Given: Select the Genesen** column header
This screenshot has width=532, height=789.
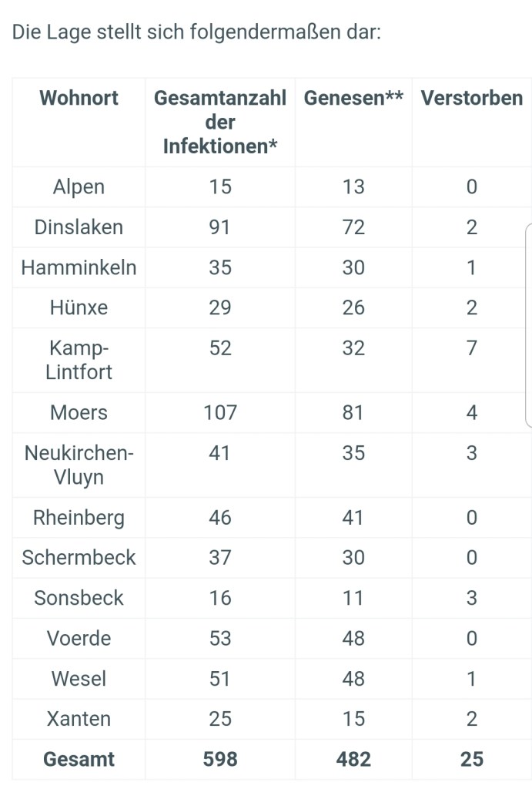Looking at the screenshot, I should 353,99.
